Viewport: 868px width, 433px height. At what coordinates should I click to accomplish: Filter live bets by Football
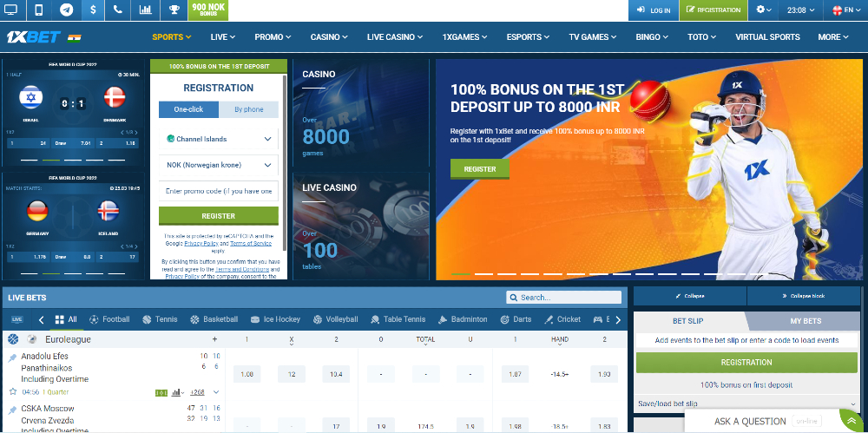tap(109, 319)
